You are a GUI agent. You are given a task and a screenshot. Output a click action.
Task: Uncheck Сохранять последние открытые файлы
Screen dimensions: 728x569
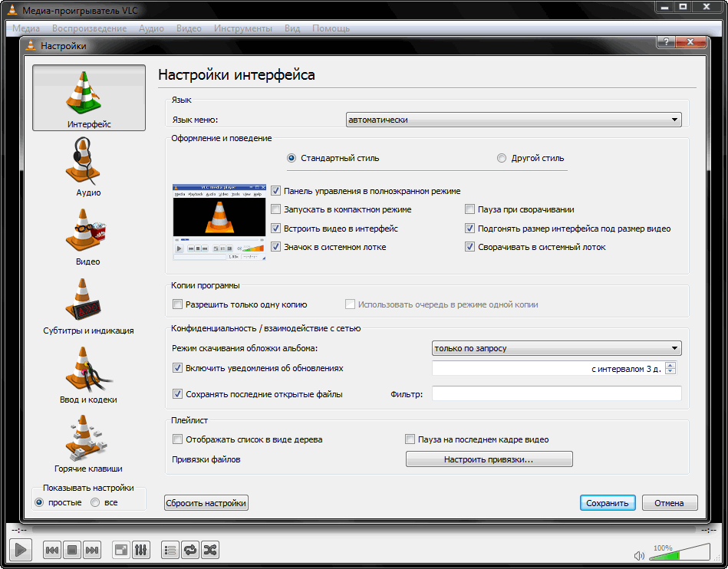click(x=178, y=394)
